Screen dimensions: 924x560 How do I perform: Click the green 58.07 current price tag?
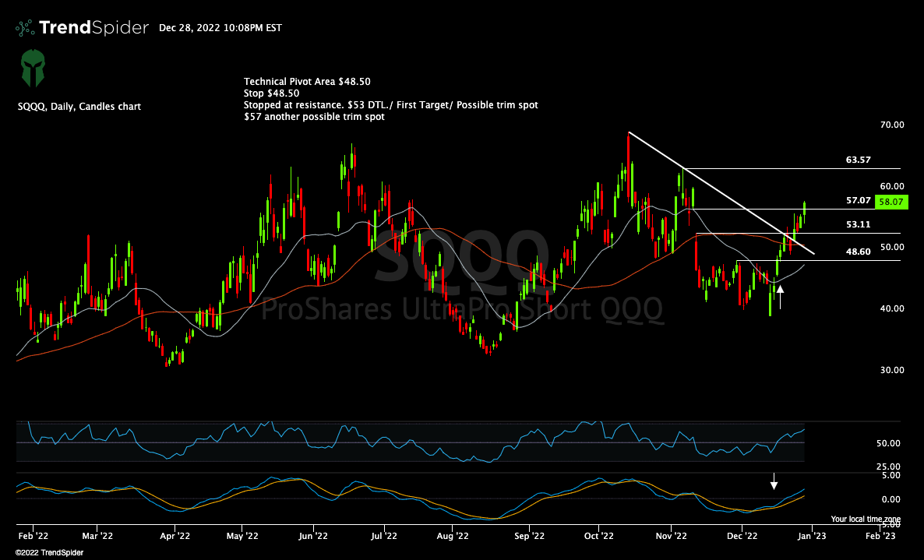coord(891,202)
